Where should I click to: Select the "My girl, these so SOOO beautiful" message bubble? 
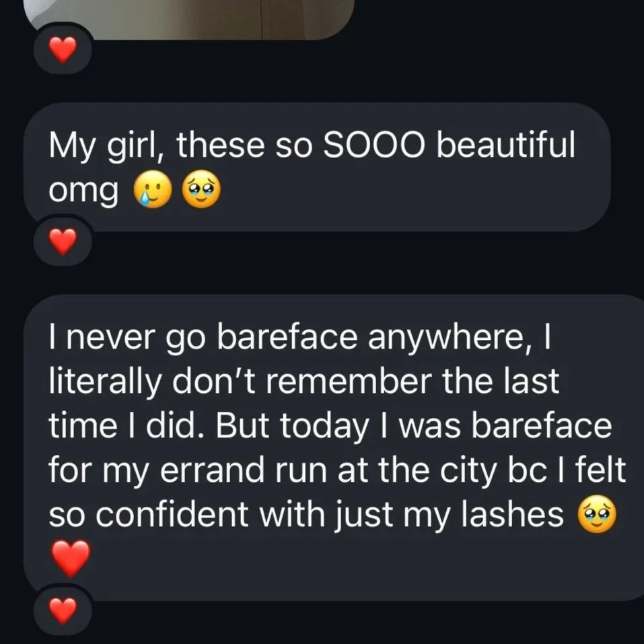point(317,167)
